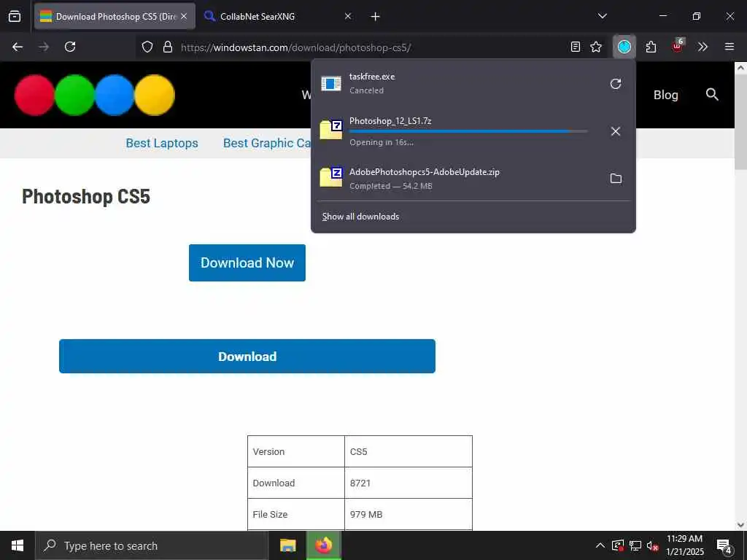Open the extensions puzzle icon

tap(651, 47)
